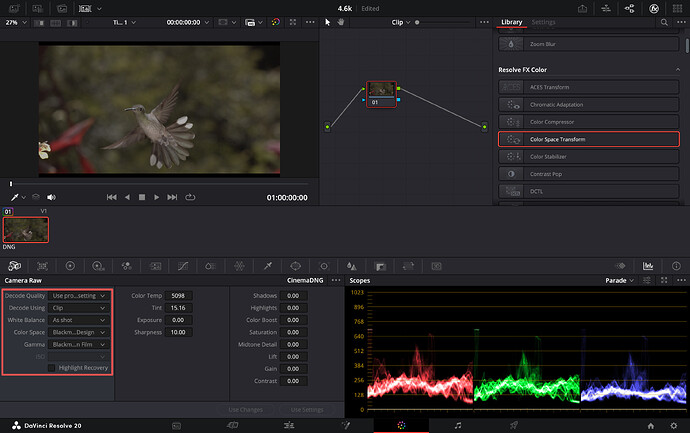Open the Power Window palette icon

(295, 266)
